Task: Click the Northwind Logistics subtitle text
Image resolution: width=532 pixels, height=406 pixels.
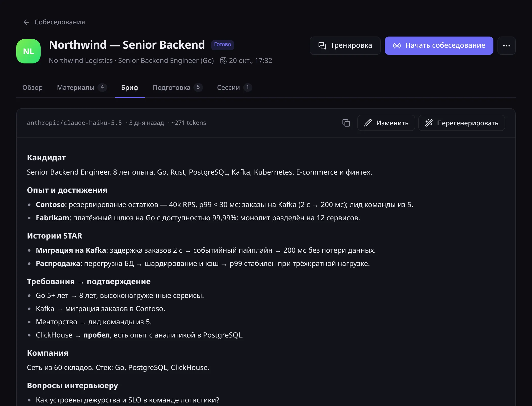Action: point(131,60)
